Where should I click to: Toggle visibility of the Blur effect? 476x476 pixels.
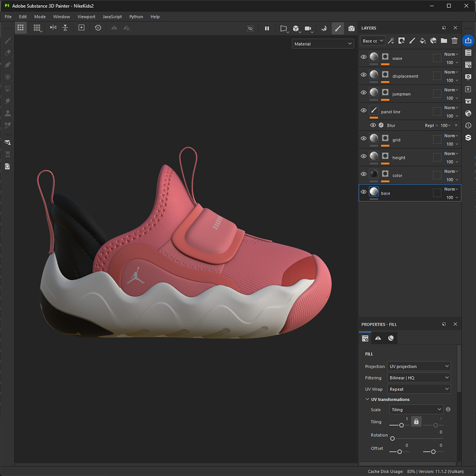click(373, 125)
